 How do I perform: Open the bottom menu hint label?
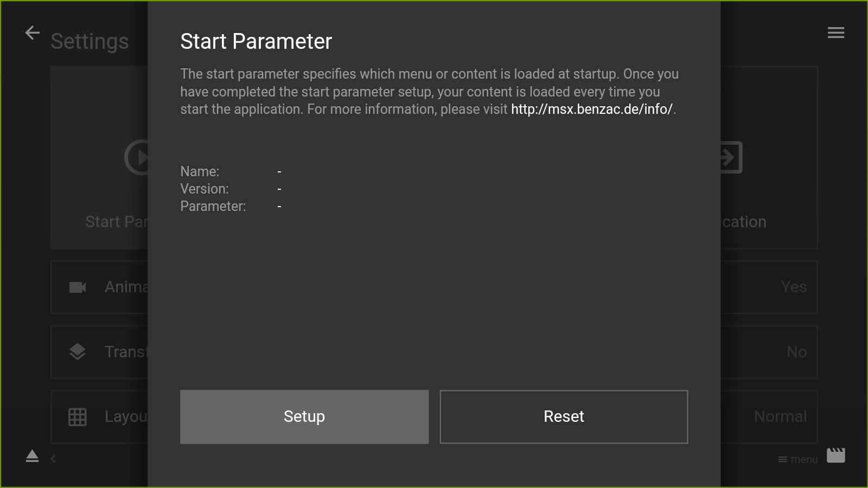click(797, 459)
